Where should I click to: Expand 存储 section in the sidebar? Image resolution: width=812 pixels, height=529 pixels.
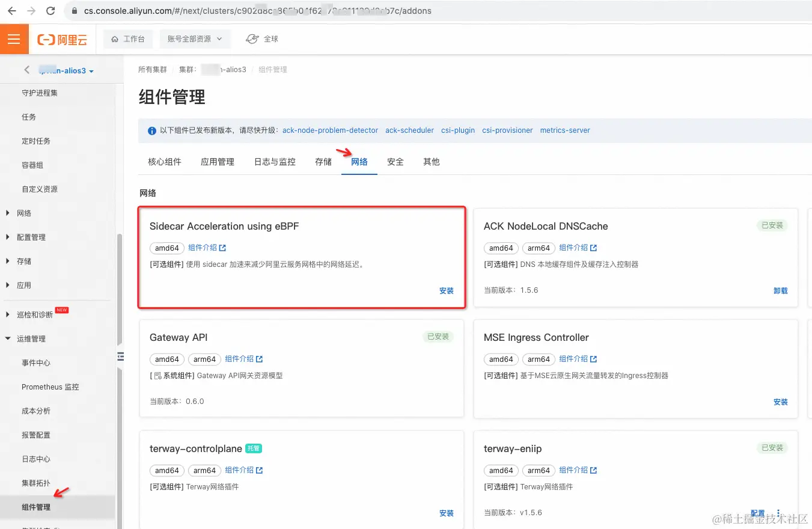click(x=24, y=261)
